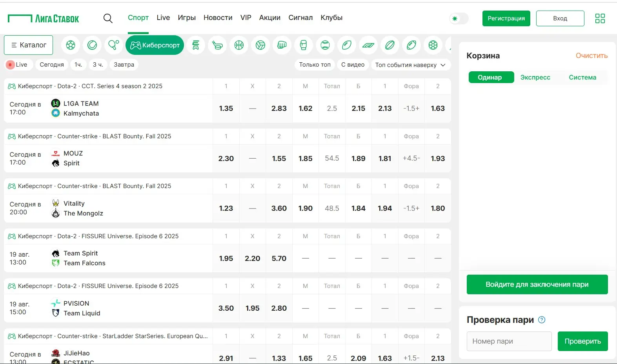
Task: Select the baseball sport icon
Action: pos(325,45)
